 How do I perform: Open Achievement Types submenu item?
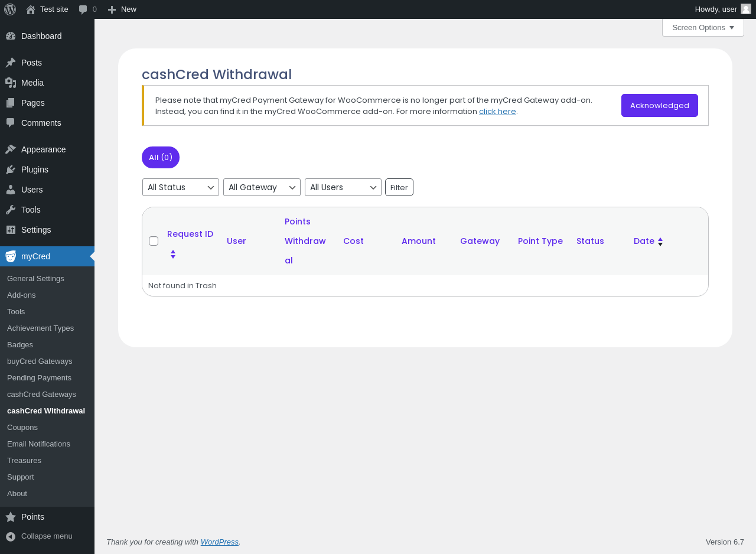pos(40,328)
